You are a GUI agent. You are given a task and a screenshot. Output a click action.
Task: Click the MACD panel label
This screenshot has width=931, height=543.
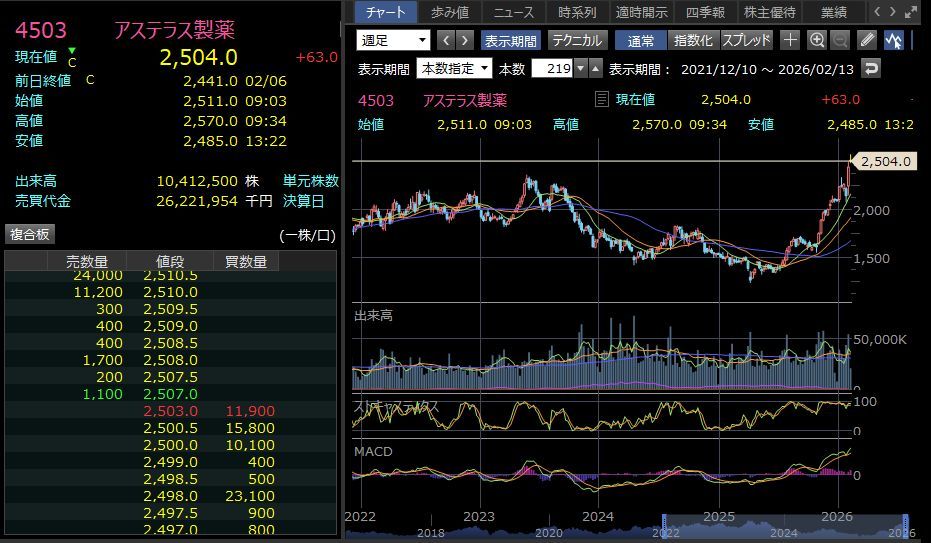pyautogui.click(x=373, y=452)
